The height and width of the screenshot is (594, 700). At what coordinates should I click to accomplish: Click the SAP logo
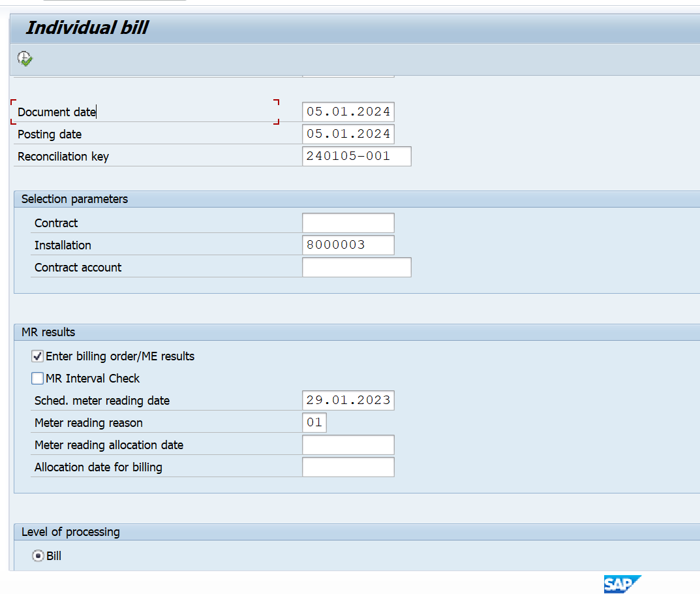pos(622,584)
